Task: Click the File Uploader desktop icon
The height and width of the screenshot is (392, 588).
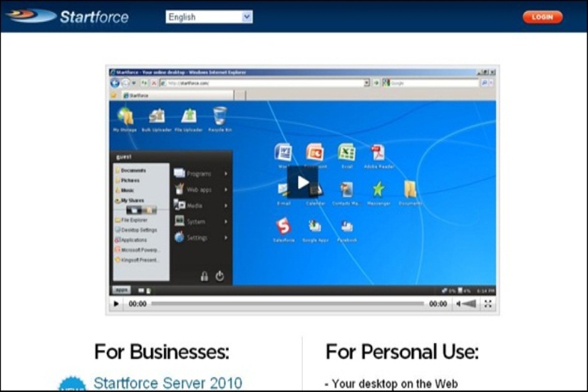Action: coord(189,119)
